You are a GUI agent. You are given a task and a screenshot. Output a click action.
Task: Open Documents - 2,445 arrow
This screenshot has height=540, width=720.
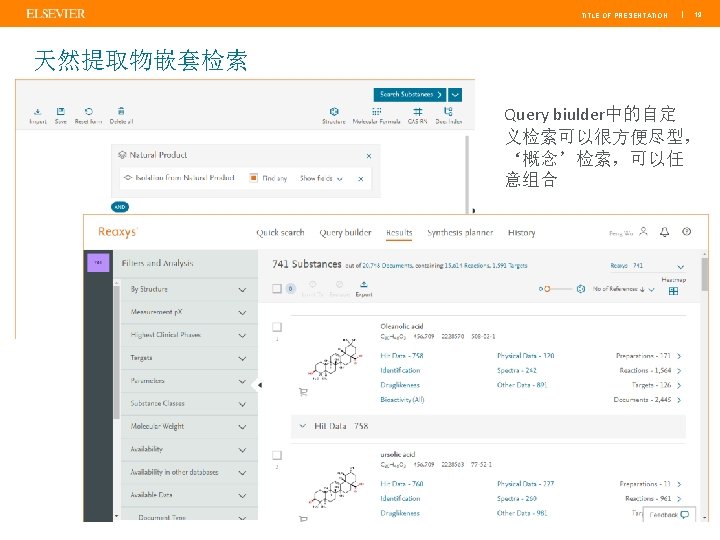[x=679, y=400]
